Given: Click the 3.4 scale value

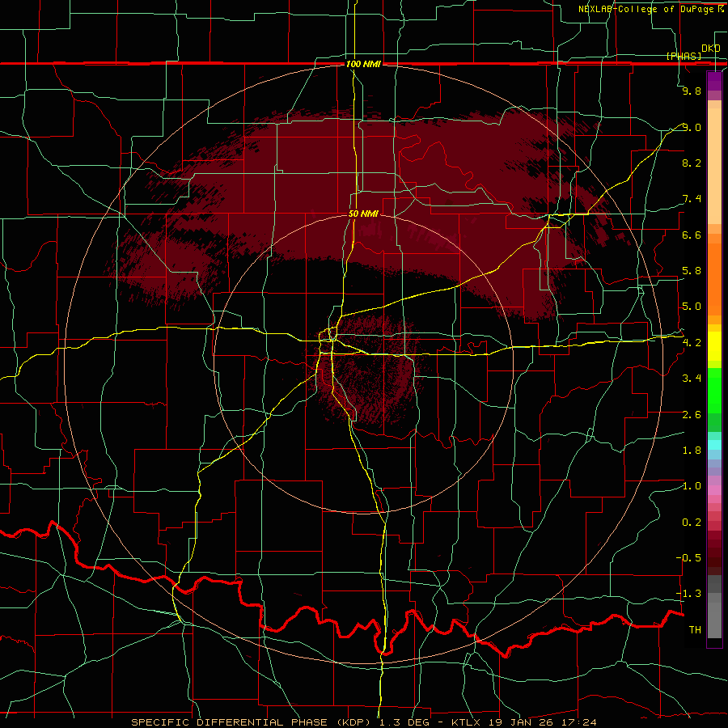Looking at the screenshot, I should [x=692, y=379].
